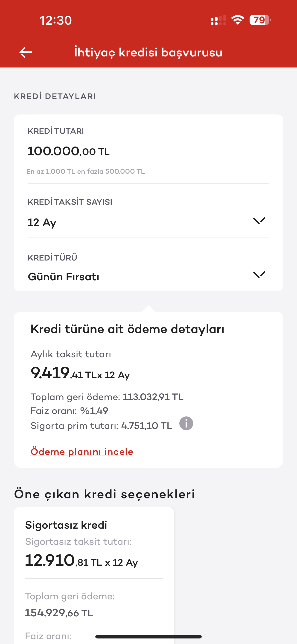Tap the back arrow icon
Viewport: 297px width, 644px height.
pyautogui.click(x=26, y=53)
